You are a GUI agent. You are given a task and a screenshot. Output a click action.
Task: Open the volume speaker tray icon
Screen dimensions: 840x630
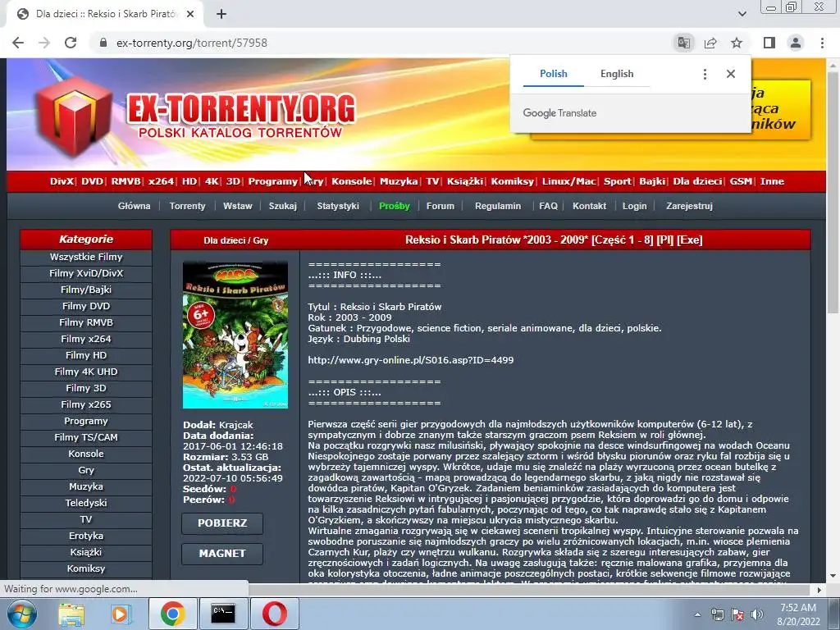point(757,614)
